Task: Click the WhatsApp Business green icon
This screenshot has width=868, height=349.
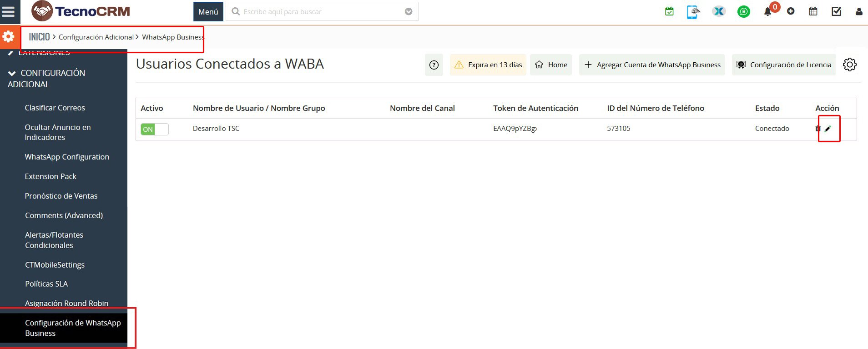Action: coord(743,12)
